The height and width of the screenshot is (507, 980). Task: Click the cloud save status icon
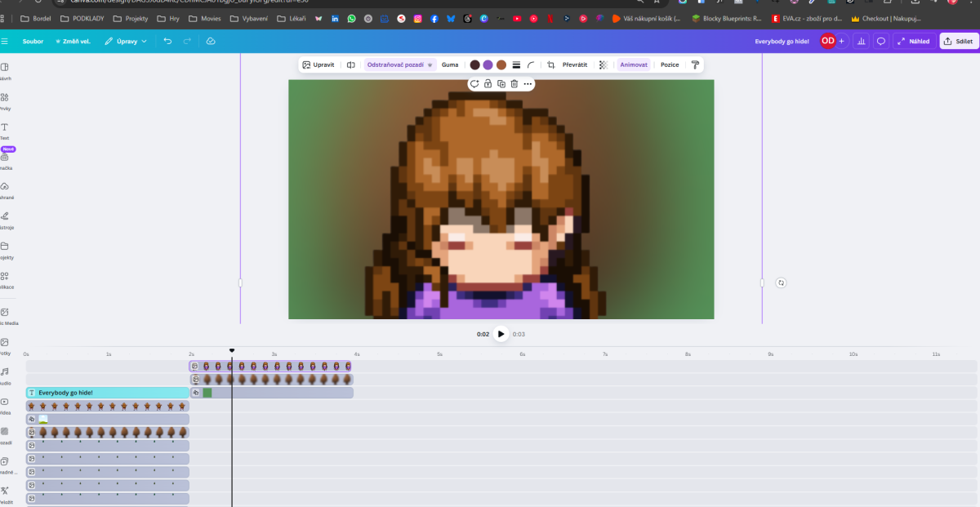210,41
